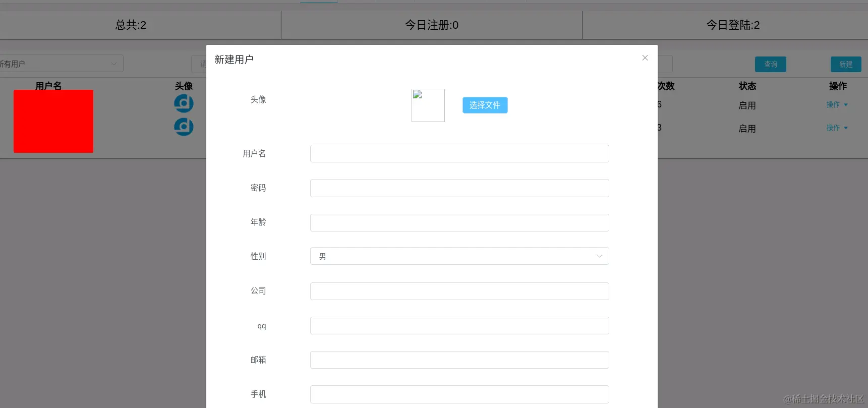Expand 操作 menu for the row with count 3
This screenshot has height=408, width=868.
(x=837, y=128)
